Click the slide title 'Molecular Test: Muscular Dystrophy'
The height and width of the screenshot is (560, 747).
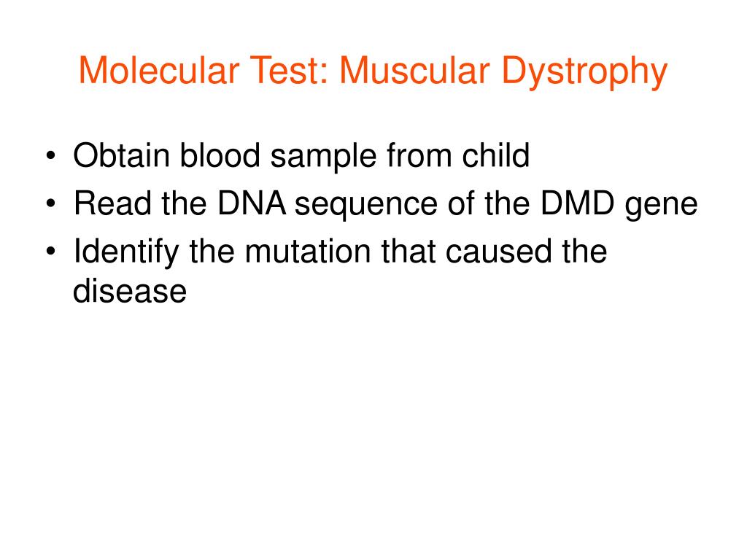tap(373, 71)
